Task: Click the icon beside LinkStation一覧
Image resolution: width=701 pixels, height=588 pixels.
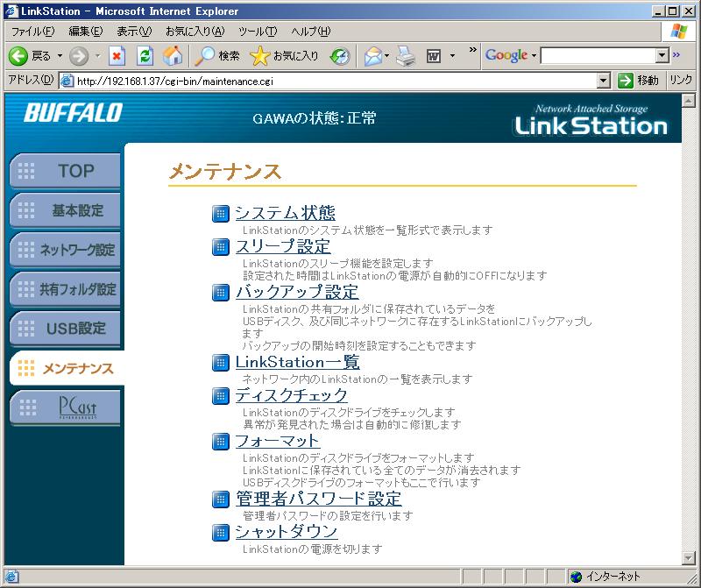Action: pos(221,363)
